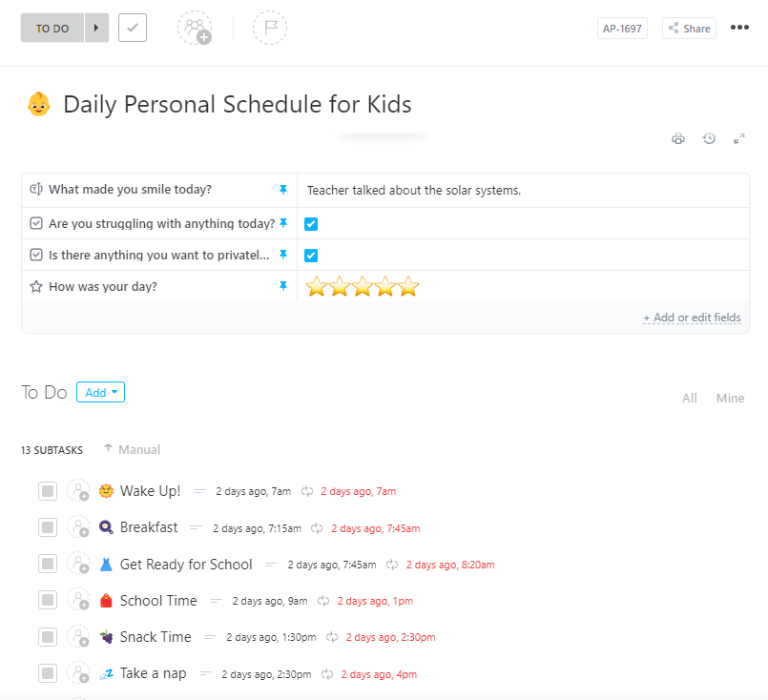The width and height of the screenshot is (768, 700).
Task: Open 'Add or edit fields' link
Action: click(x=693, y=316)
